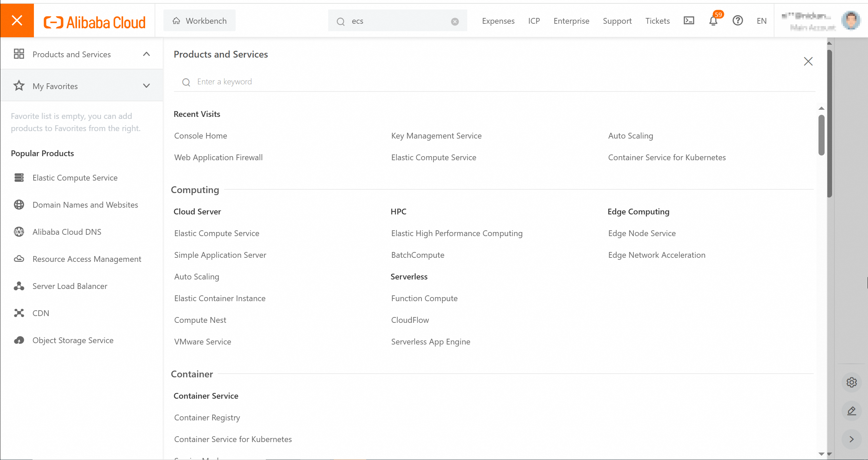This screenshot has width=868, height=460.
Task: Open Web Application Firewall link
Action: 218,158
